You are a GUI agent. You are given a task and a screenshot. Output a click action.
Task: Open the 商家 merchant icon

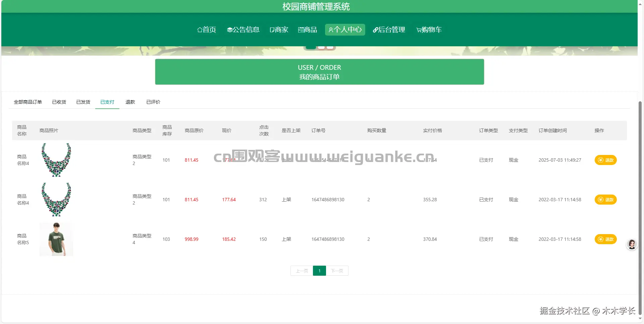coord(272,30)
